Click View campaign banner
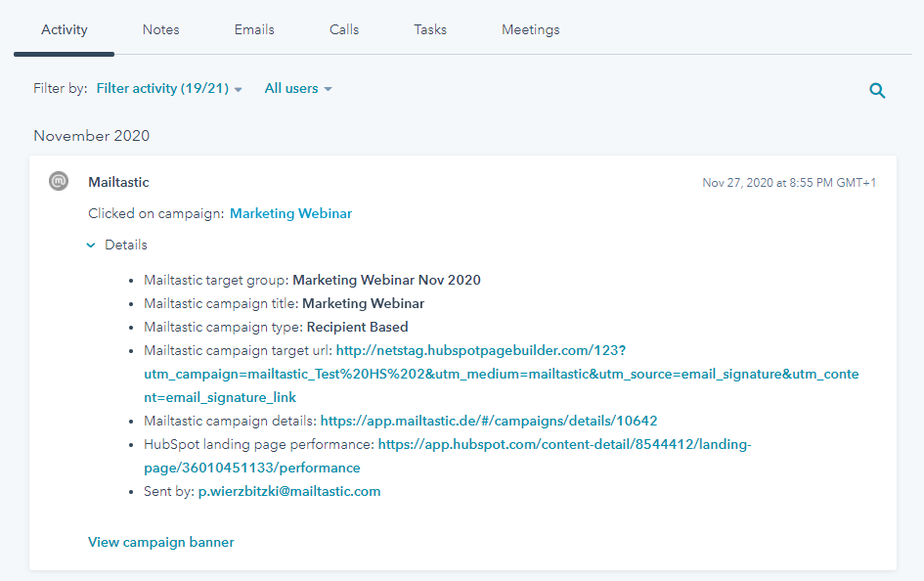This screenshot has height=581, width=924. coord(161,542)
